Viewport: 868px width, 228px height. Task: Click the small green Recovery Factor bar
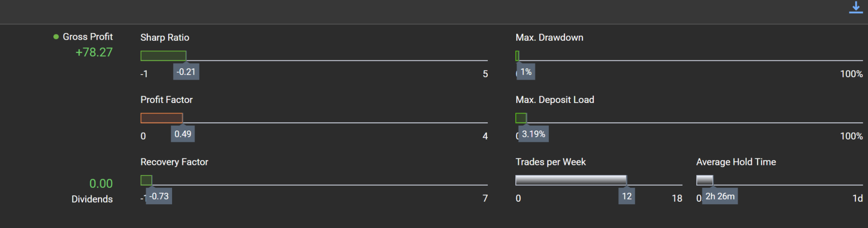(x=146, y=180)
